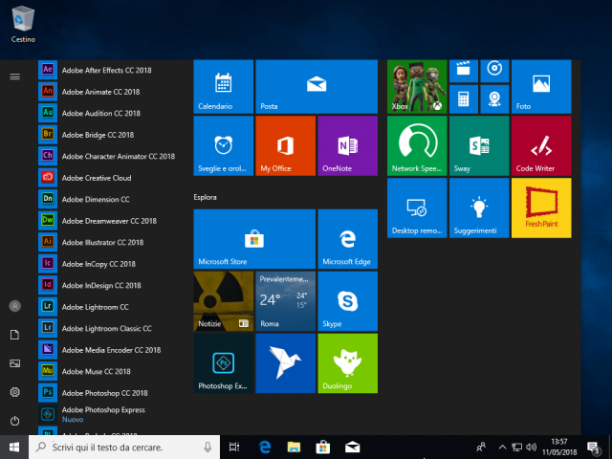This screenshot has height=459, width=612.
Task: Open File Explorer from the taskbar
Action: click(294, 447)
